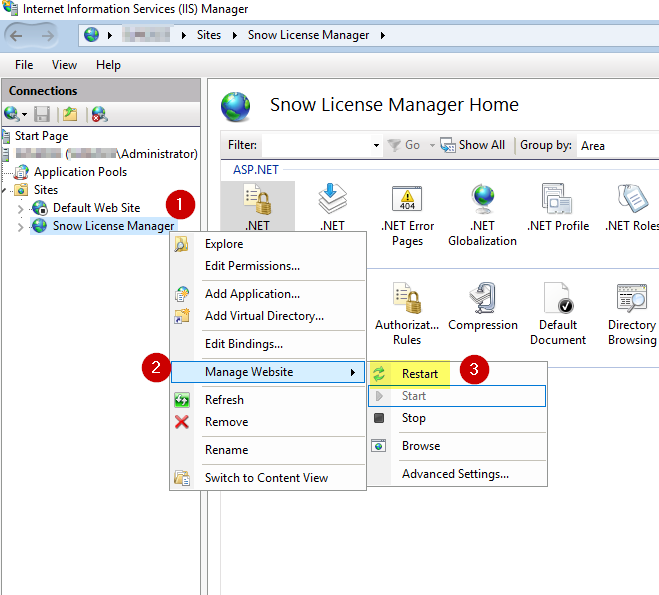
Task: Open the Default Document feature
Action: pos(558,314)
